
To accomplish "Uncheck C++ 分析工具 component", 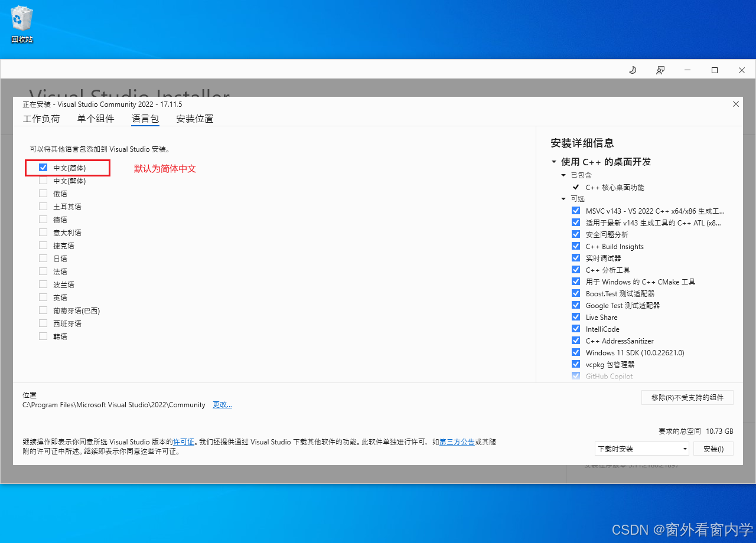I will pyautogui.click(x=576, y=270).
